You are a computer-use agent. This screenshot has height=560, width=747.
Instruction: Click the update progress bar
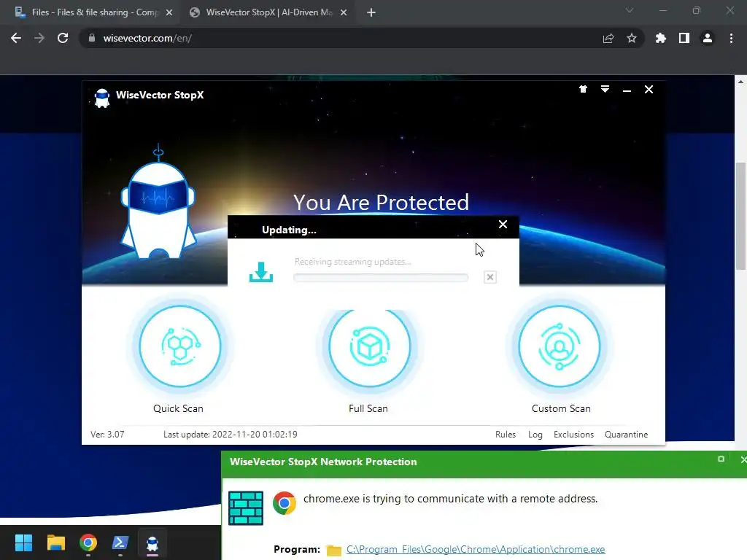click(381, 278)
